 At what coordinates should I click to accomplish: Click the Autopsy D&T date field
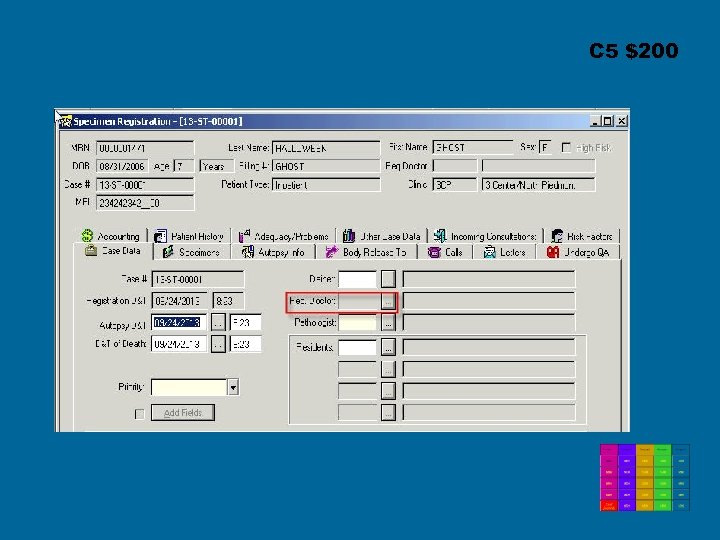[179, 322]
